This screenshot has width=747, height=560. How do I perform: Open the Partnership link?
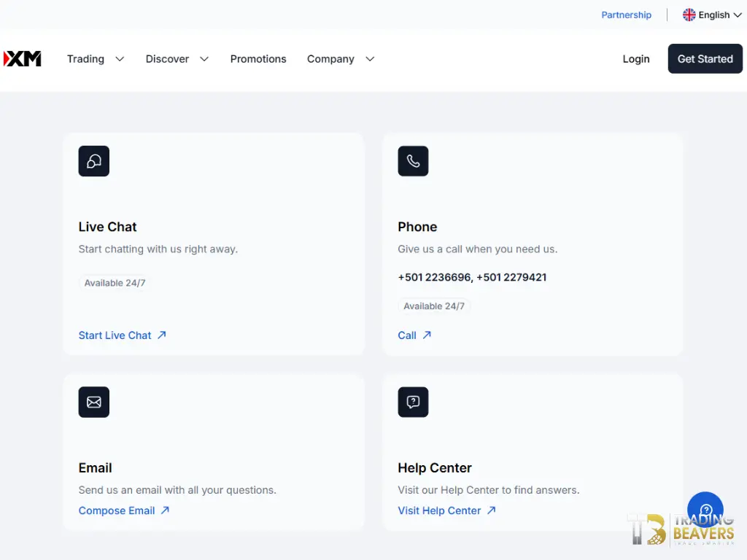pyautogui.click(x=626, y=15)
